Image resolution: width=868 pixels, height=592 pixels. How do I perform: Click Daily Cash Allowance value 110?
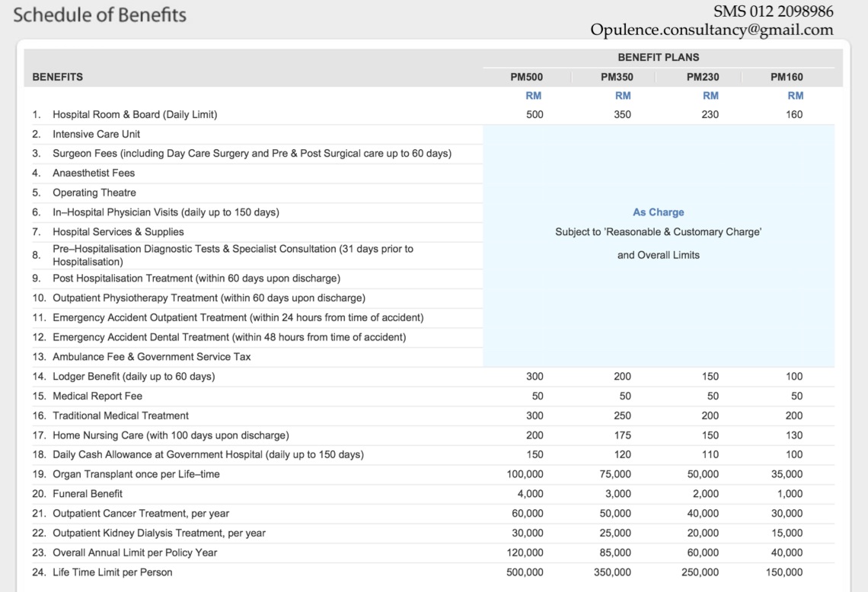click(710, 455)
